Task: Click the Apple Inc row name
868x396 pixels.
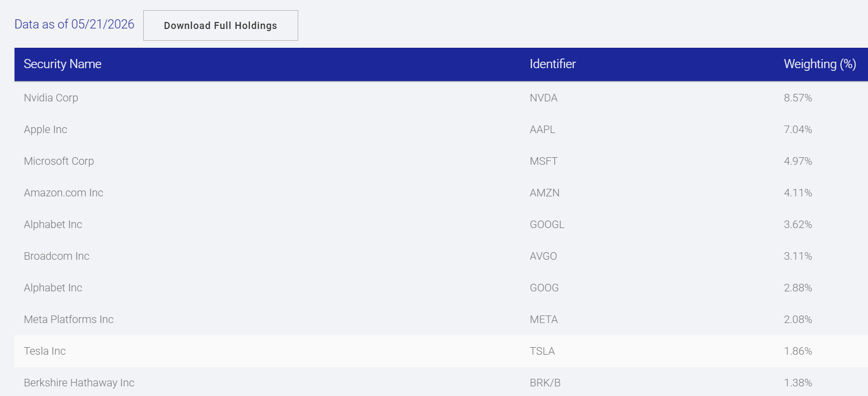Action: pos(46,129)
